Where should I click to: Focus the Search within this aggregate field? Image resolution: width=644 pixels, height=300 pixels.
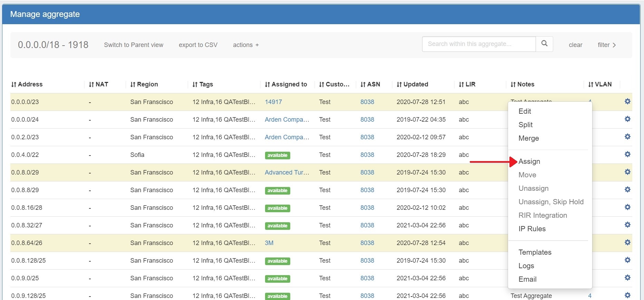coord(479,44)
